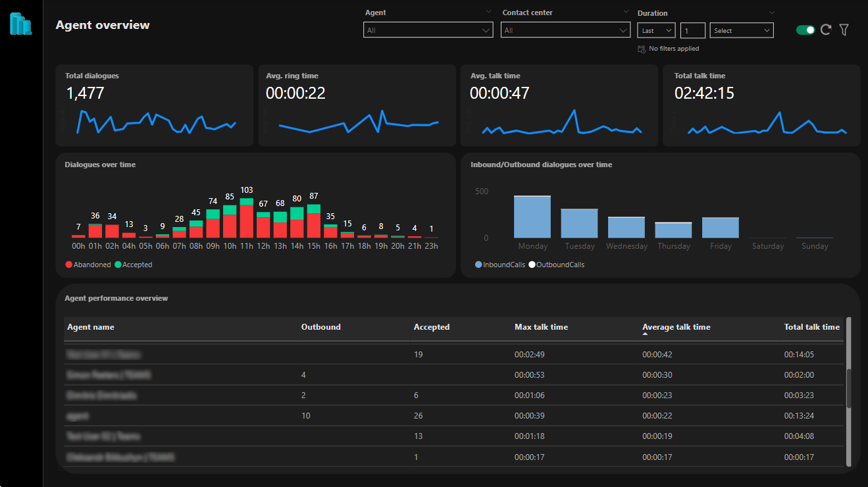
Task: Click the Duration number input field
Action: point(692,30)
